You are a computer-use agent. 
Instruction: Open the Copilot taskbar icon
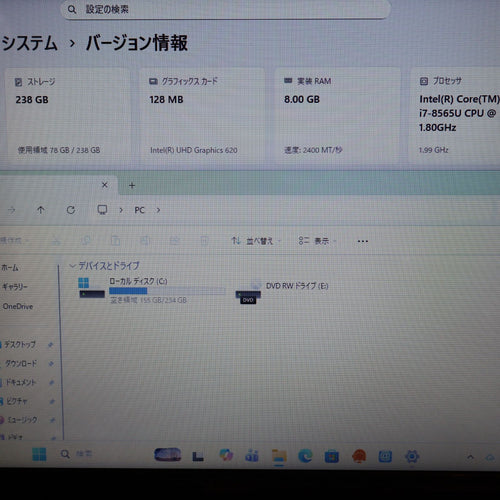(x=226, y=455)
